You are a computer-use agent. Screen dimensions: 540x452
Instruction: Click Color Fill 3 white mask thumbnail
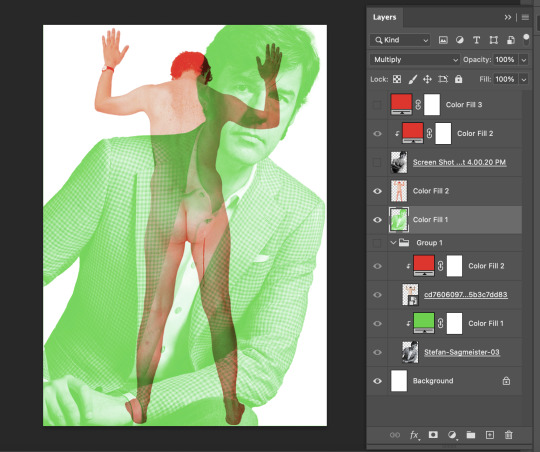[432, 104]
